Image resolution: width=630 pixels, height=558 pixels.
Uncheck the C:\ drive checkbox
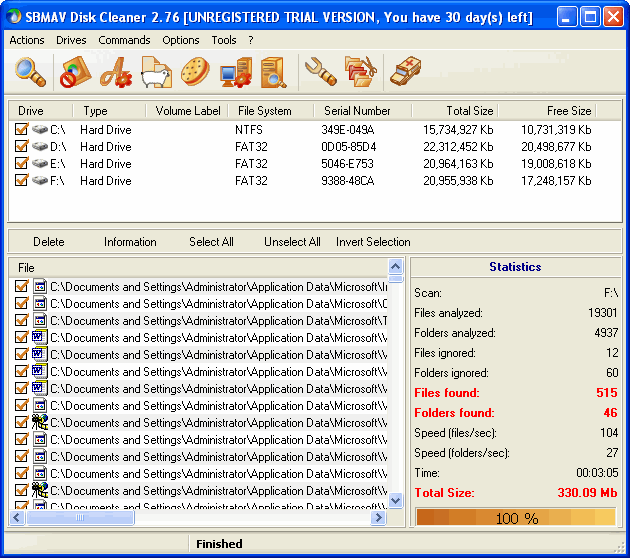coord(21,130)
